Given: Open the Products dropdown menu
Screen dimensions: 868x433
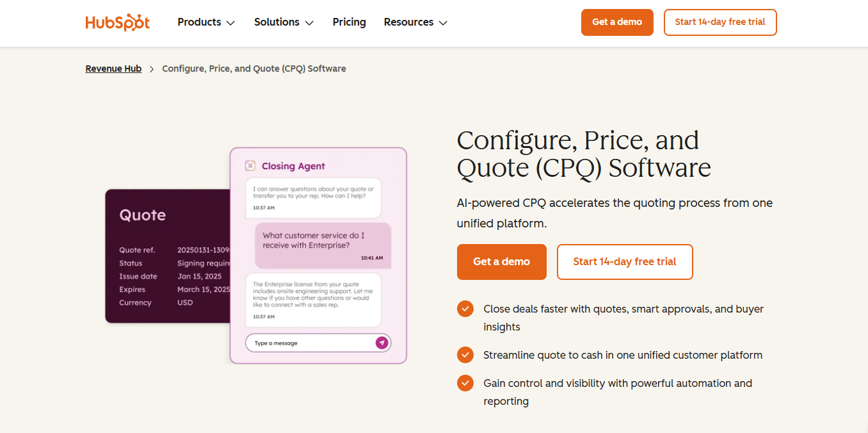Looking at the screenshot, I should (x=206, y=22).
